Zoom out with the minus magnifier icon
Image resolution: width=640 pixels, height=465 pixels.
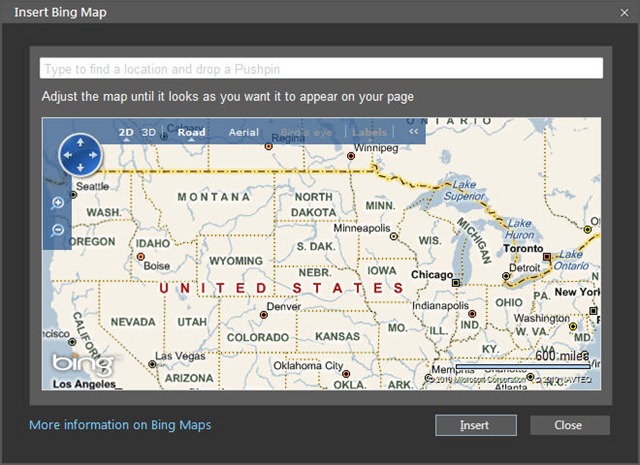point(58,231)
